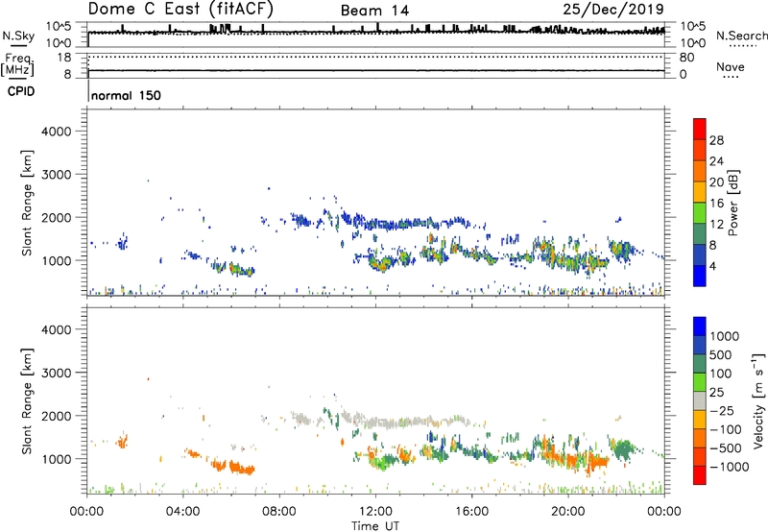The width and height of the screenshot is (768, 532).
Task: Click the gray velocity band near 2000 km at 13:00
Action: (399, 422)
